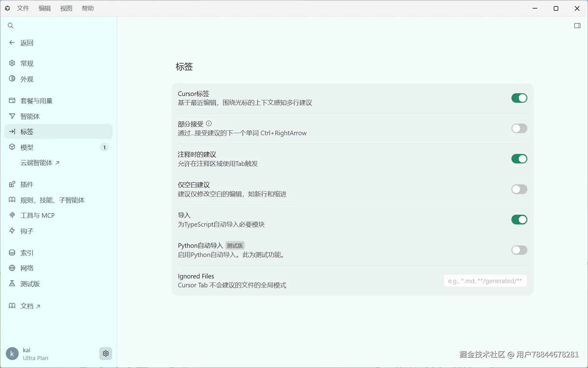Screen dimensions: 588x368
Task: Toggle the right side panel layout icon
Action: [x=577, y=26]
